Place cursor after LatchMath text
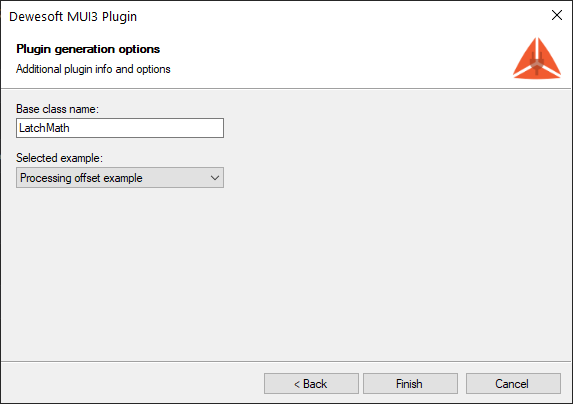This screenshot has width=573, height=404. click(70, 128)
